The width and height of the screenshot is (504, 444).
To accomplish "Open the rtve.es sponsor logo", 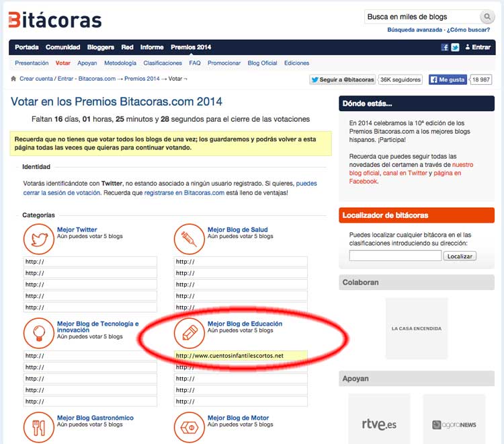I will 379,424.
